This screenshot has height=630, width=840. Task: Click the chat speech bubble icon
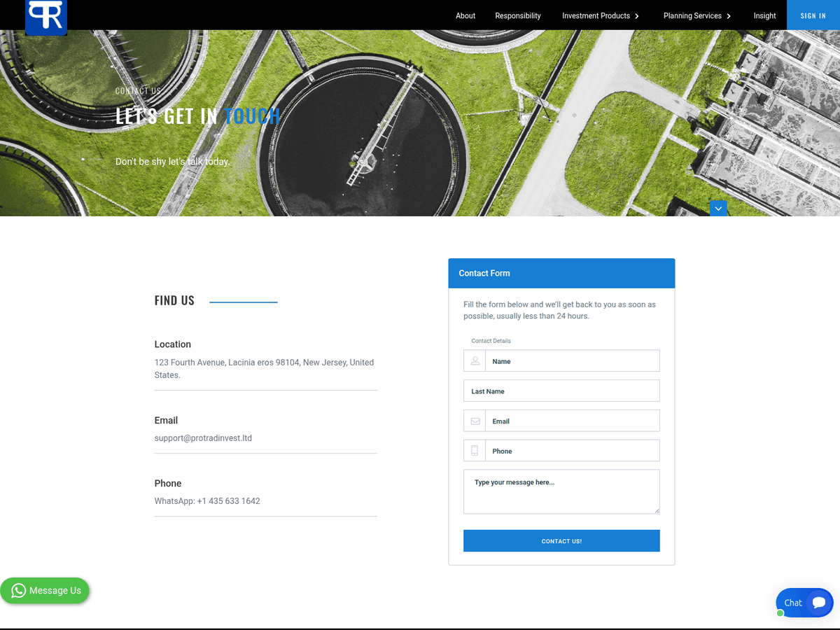click(818, 603)
